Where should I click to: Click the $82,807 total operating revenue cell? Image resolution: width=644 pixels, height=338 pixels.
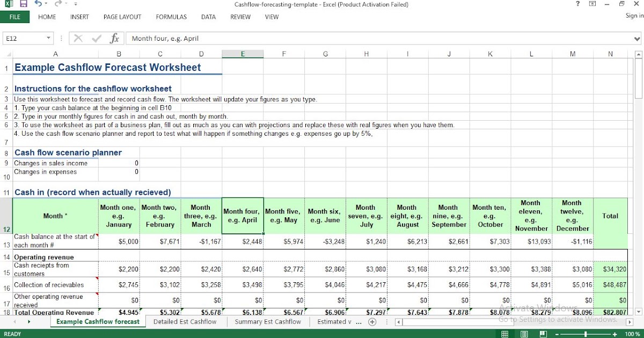tap(610, 312)
